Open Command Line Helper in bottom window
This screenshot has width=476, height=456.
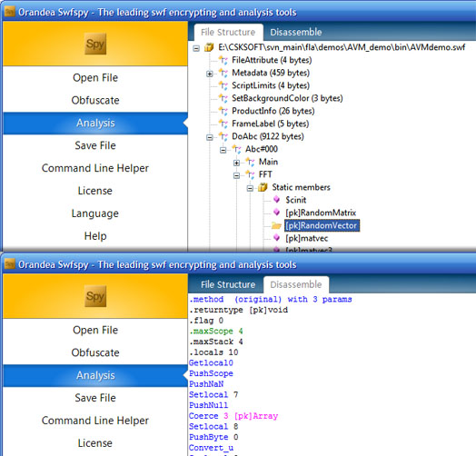pos(95,421)
